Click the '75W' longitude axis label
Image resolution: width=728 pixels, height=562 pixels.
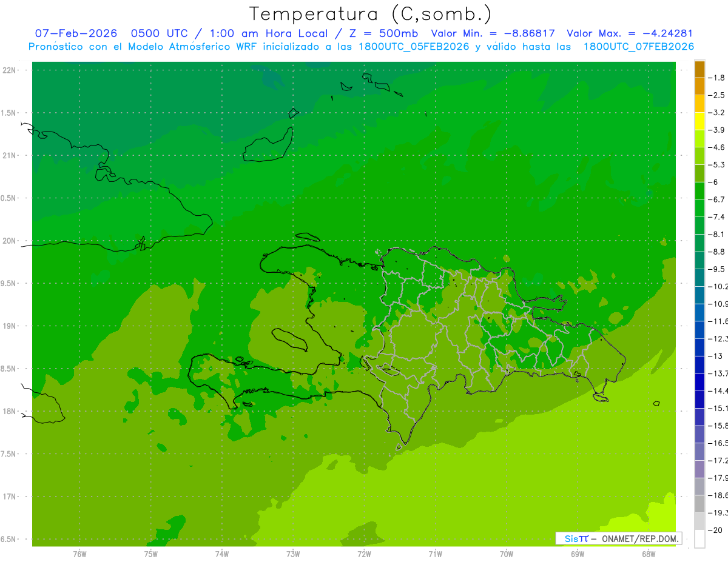(150, 554)
